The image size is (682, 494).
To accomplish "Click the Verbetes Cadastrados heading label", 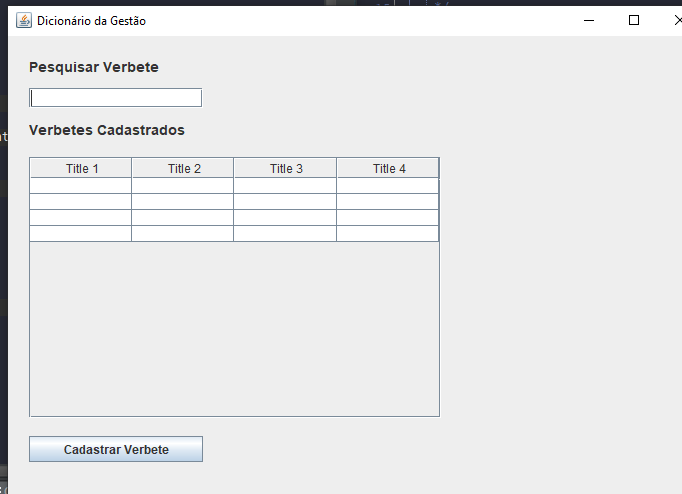I will pos(107,130).
